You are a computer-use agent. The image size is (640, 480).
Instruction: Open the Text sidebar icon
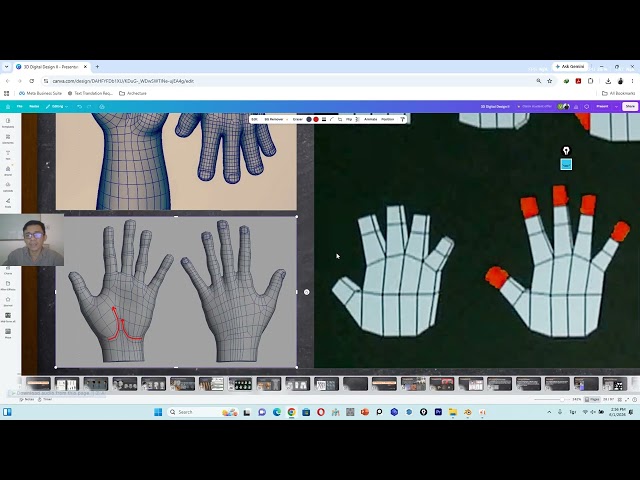click(8, 155)
